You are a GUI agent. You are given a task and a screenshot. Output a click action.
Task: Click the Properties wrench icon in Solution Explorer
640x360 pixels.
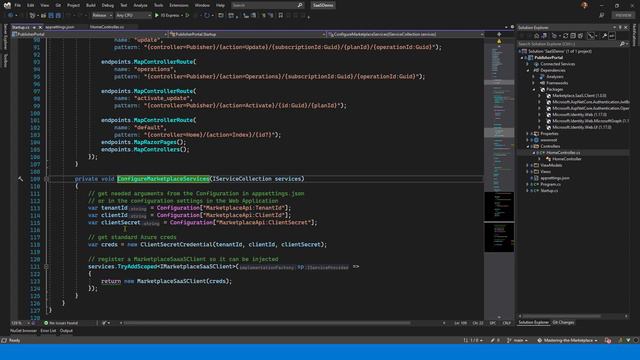[604, 36]
